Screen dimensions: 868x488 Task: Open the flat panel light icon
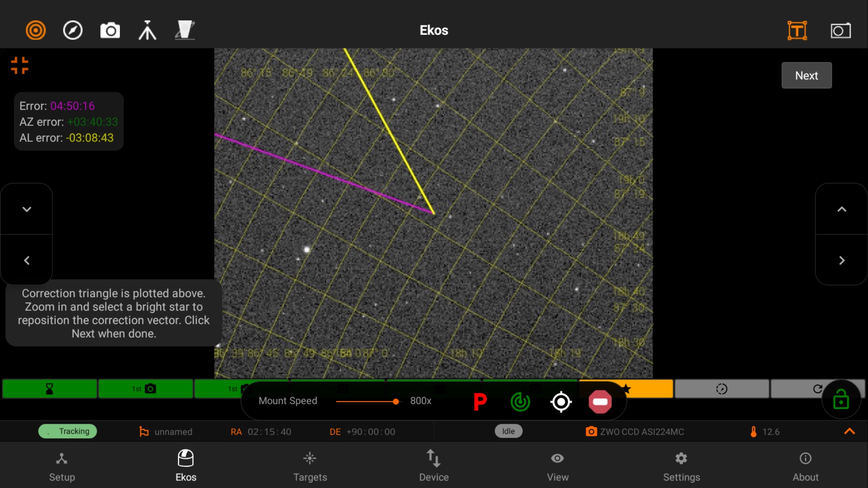tap(185, 30)
